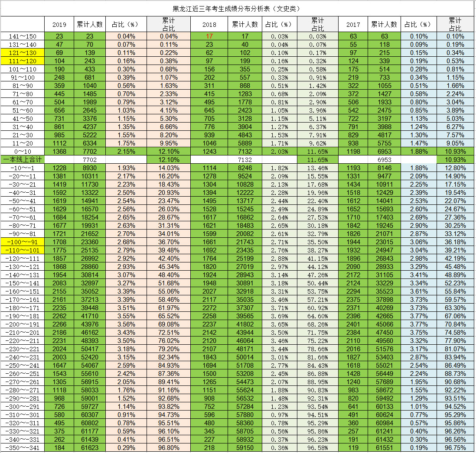Select the cell containing 61623
The image size is (476, 453).
pyautogui.click(x=88, y=447)
